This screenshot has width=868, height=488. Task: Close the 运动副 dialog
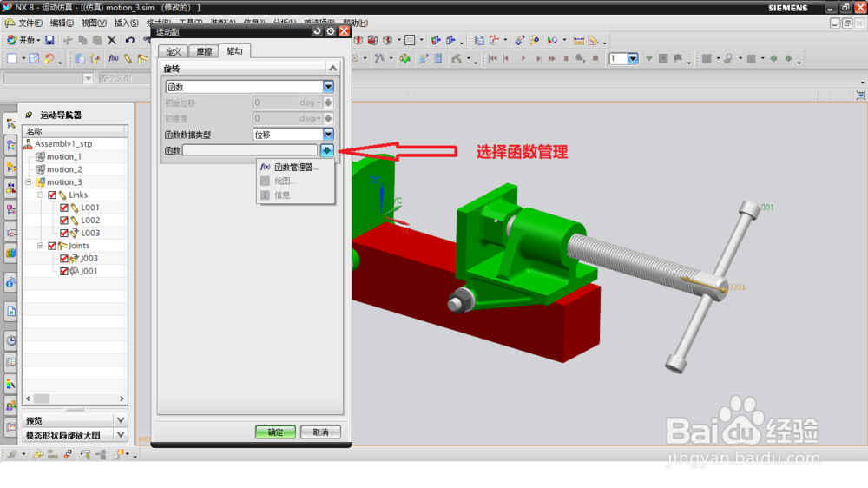coord(344,31)
